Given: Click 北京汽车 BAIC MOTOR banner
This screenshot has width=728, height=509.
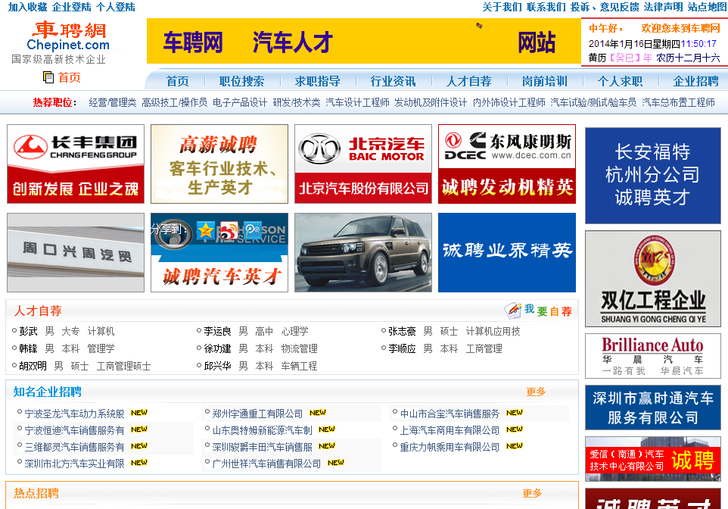Looking at the screenshot, I should tap(363, 164).
